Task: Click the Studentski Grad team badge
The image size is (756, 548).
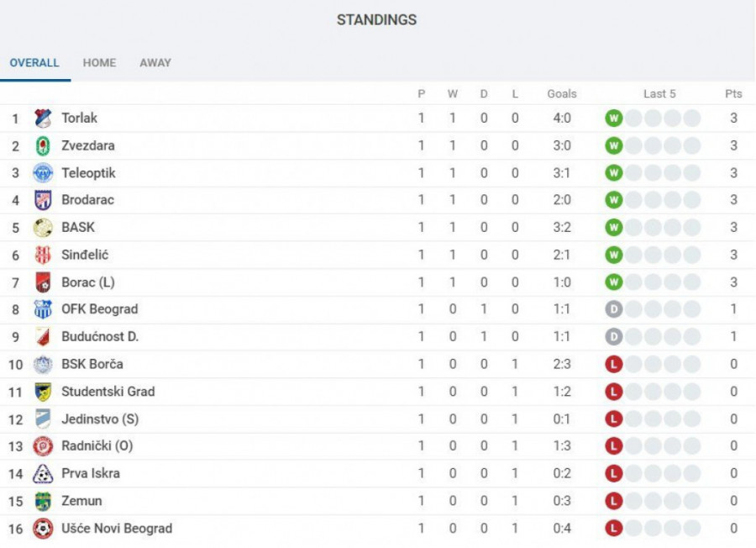Action: pos(43,392)
